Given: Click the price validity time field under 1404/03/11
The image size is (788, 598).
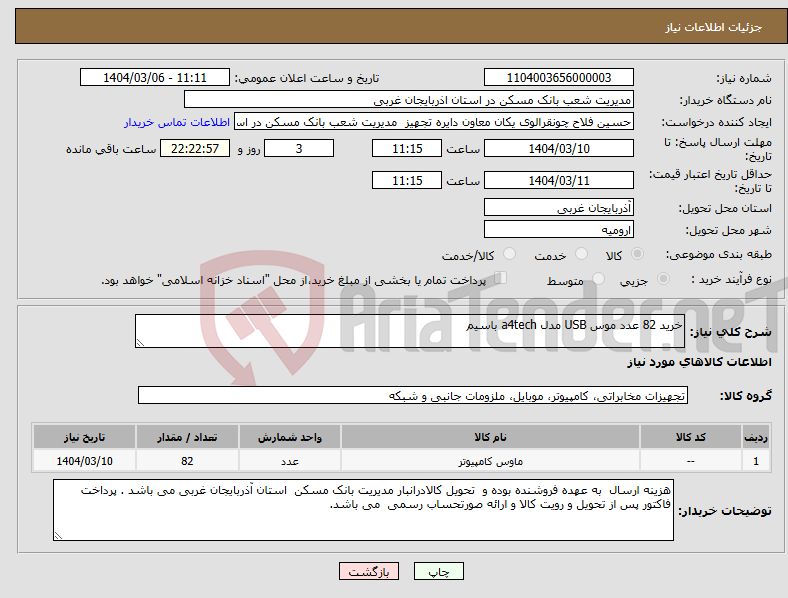Looking at the screenshot, I should pos(407,180).
